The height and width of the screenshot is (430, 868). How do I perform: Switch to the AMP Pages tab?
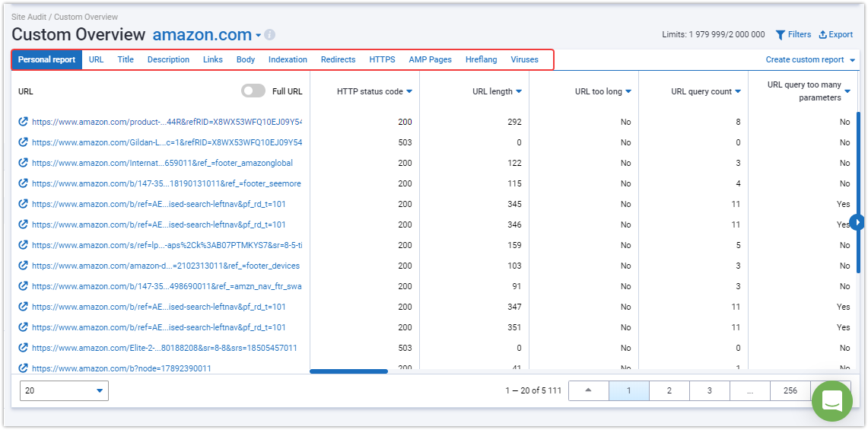(x=430, y=60)
